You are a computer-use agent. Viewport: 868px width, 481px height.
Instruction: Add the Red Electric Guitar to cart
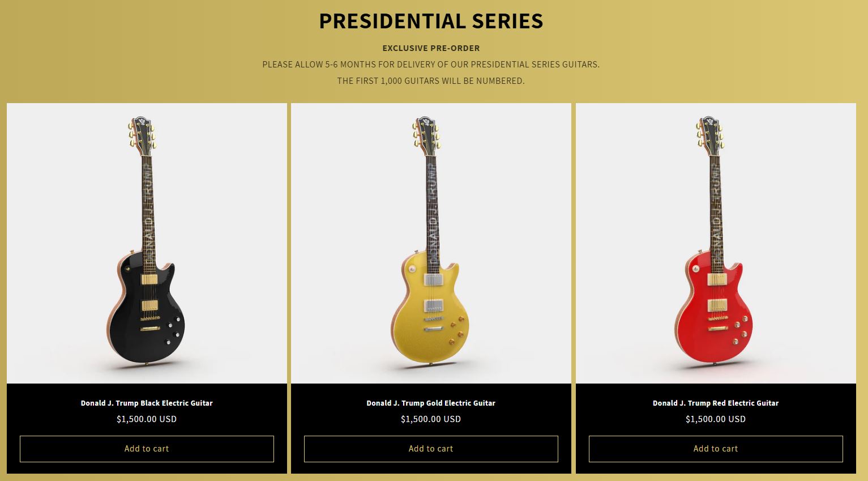click(716, 449)
